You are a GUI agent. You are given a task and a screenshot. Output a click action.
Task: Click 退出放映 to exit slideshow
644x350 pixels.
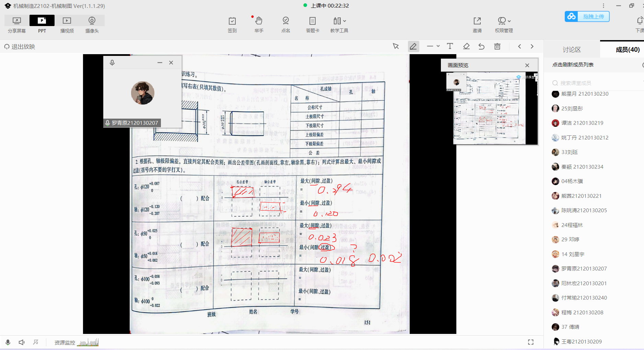click(20, 47)
